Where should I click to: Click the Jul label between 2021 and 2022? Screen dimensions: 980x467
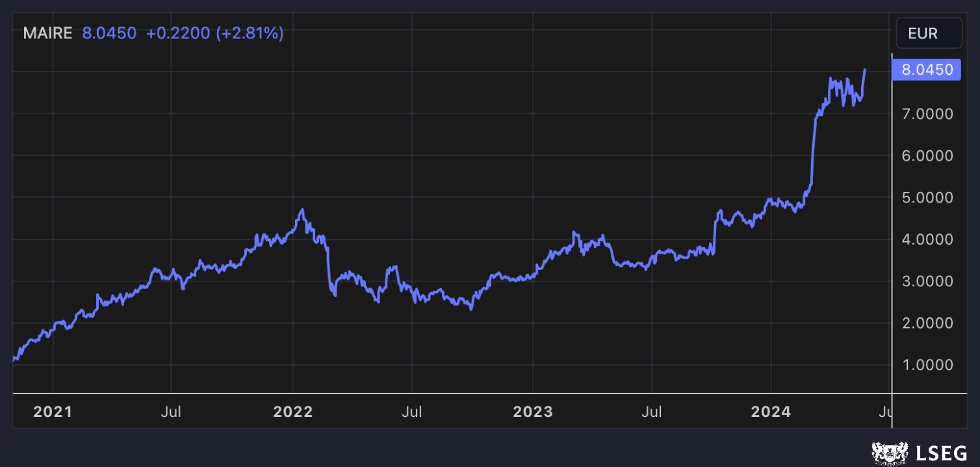click(x=171, y=412)
